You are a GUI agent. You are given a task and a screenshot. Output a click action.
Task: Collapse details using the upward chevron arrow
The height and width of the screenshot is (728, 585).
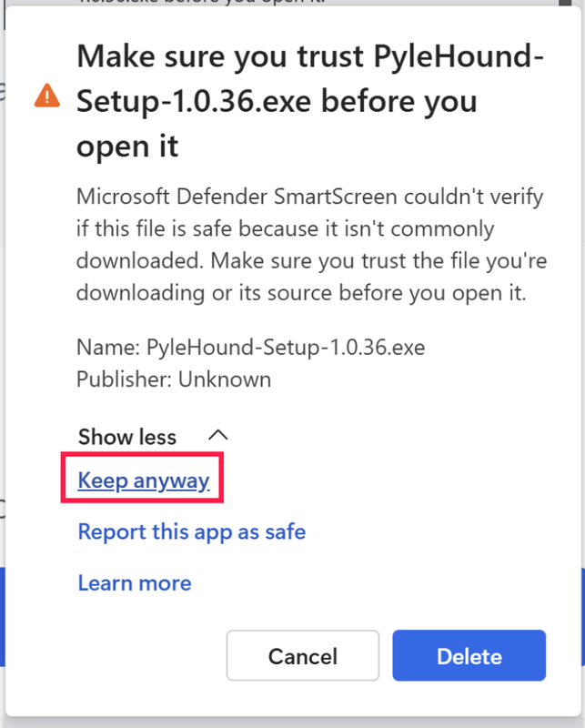(x=218, y=436)
